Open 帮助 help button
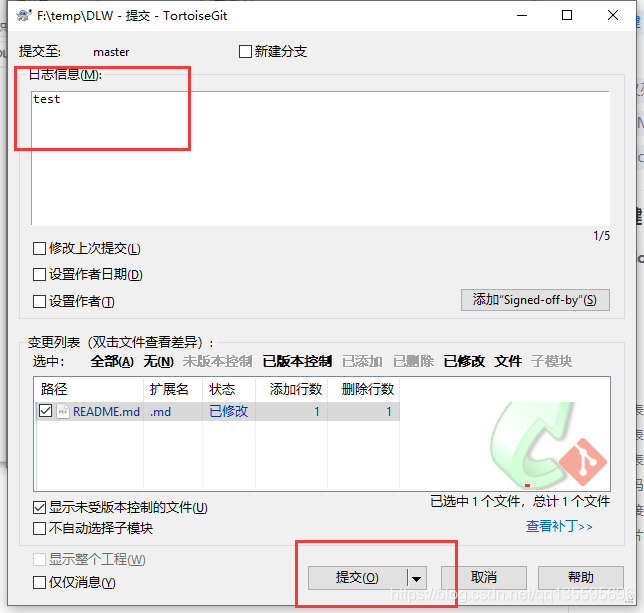The height and width of the screenshot is (613, 644). pos(581,578)
